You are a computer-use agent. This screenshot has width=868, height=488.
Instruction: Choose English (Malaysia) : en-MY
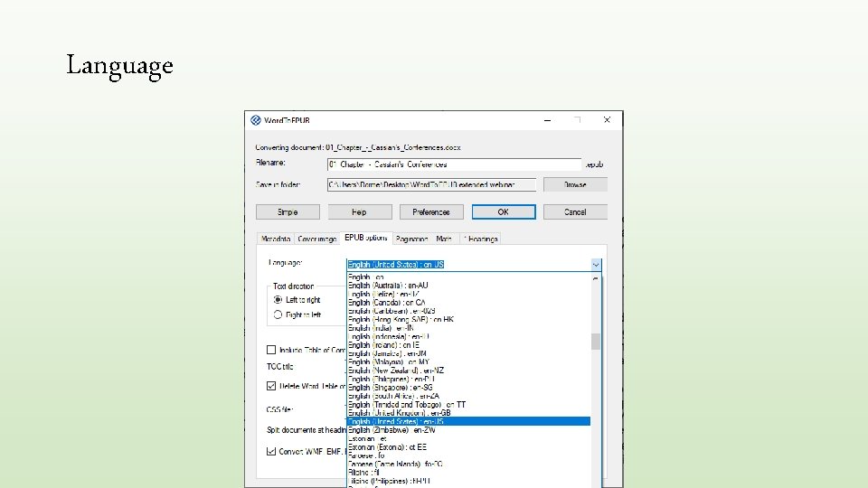coord(468,361)
